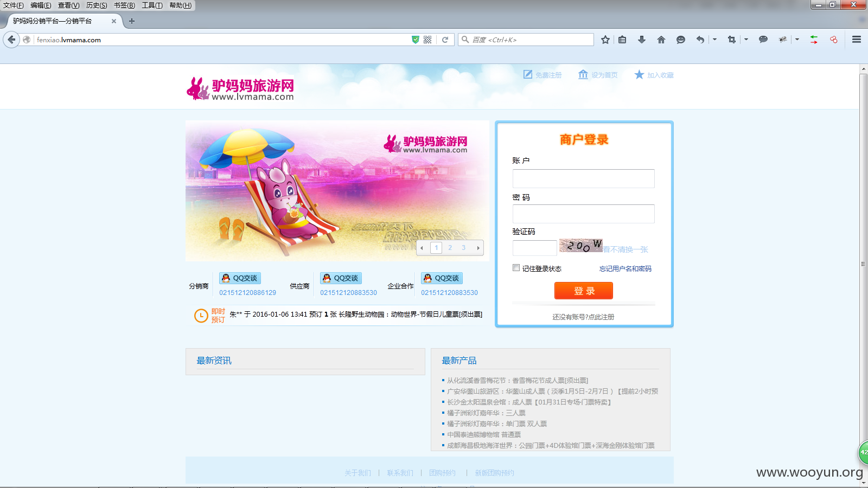Click the smiley chat bubble toolbar icon
The height and width of the screenshot is (488, 868).
pyautogui.click(x=681, y=40)
